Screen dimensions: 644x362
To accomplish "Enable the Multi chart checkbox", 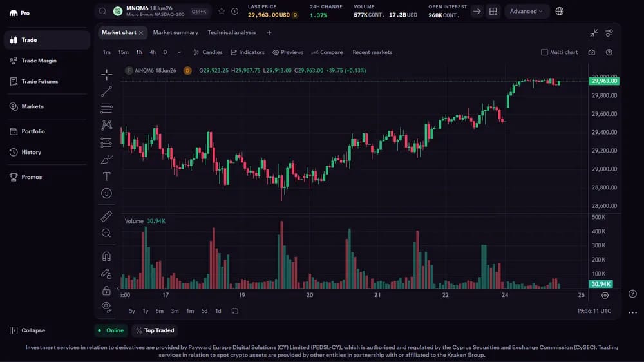I will tap(544, 52).
